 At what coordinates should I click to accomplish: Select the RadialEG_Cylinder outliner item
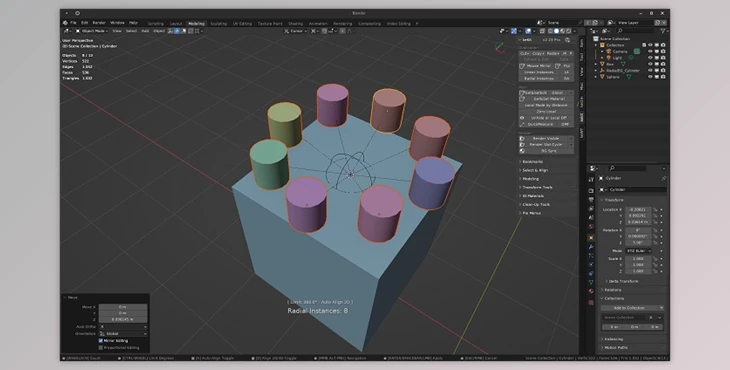pos(623,71)
